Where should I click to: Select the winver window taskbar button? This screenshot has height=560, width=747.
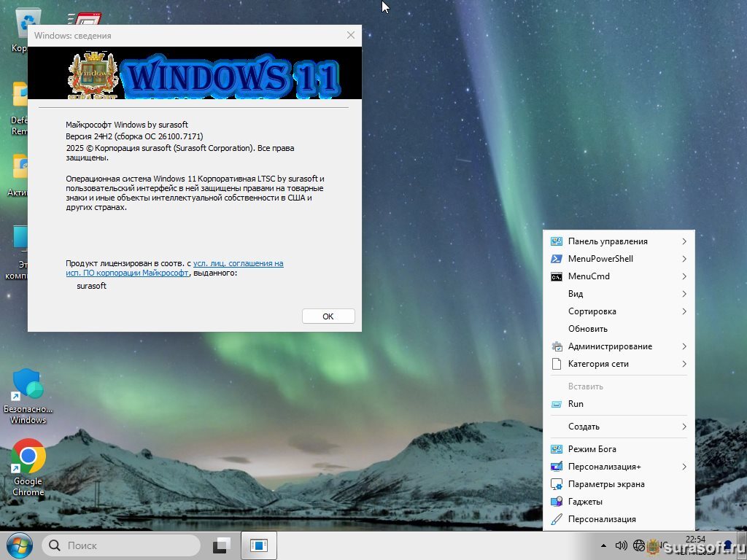(x=259, y=545)
